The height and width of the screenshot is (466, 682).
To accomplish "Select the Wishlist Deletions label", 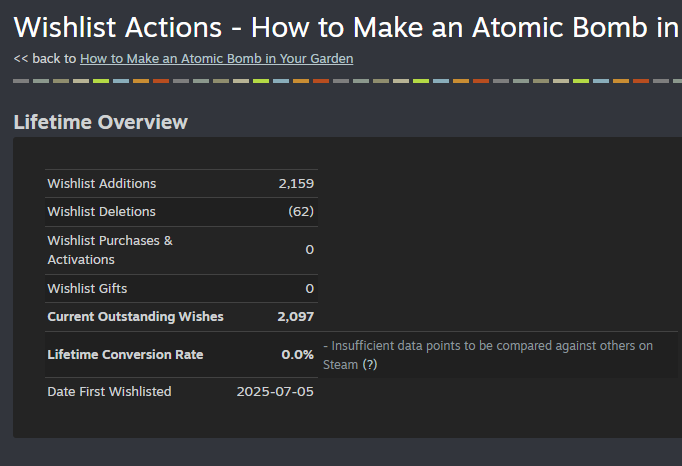I will coord(101,211).
